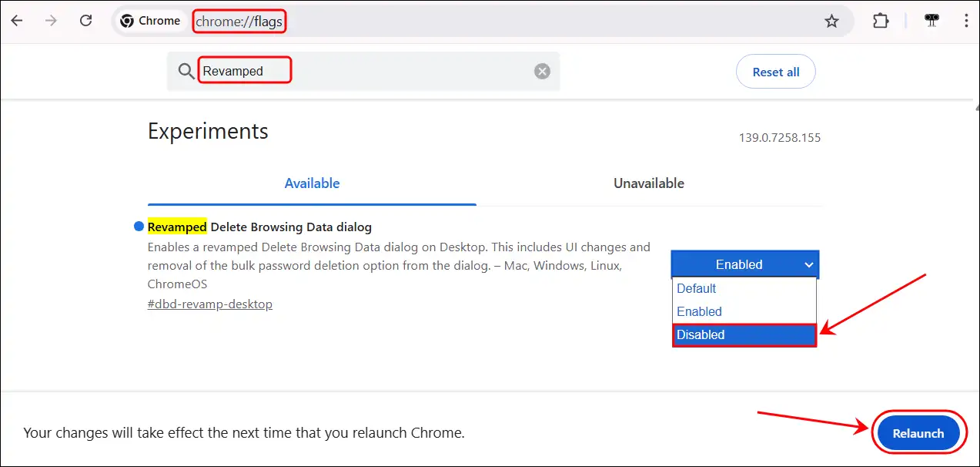The height and width of the screenshot is (467, 980).
Task: Click the magnifier icon in flags search
Action: [x=186, y=71]
